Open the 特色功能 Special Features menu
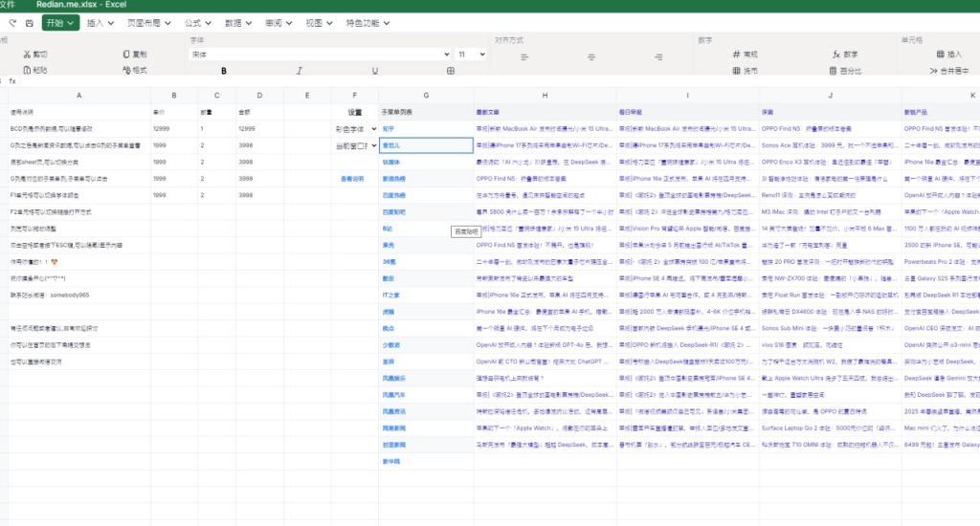This screenshot has height=526, width=980. tap(367, 23)
